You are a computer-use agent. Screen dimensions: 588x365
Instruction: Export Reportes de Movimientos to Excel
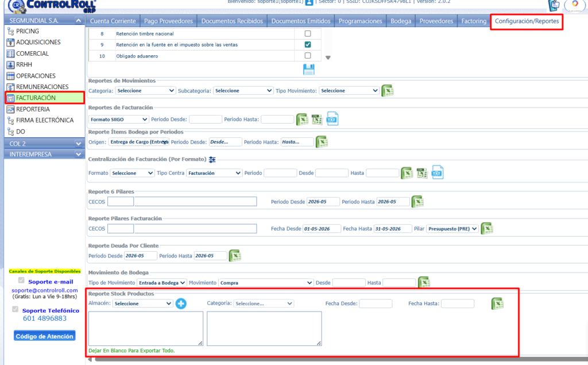tap(388, 90)
